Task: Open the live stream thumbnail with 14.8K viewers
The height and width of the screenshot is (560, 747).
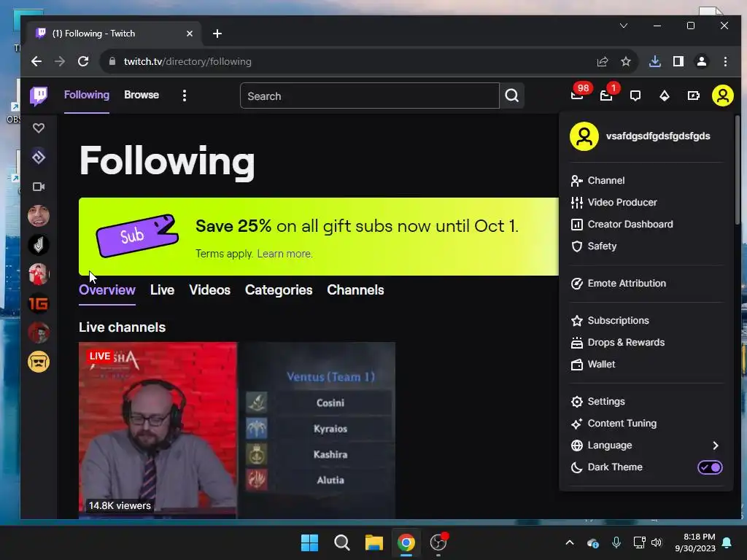Action: click(237, 430)
